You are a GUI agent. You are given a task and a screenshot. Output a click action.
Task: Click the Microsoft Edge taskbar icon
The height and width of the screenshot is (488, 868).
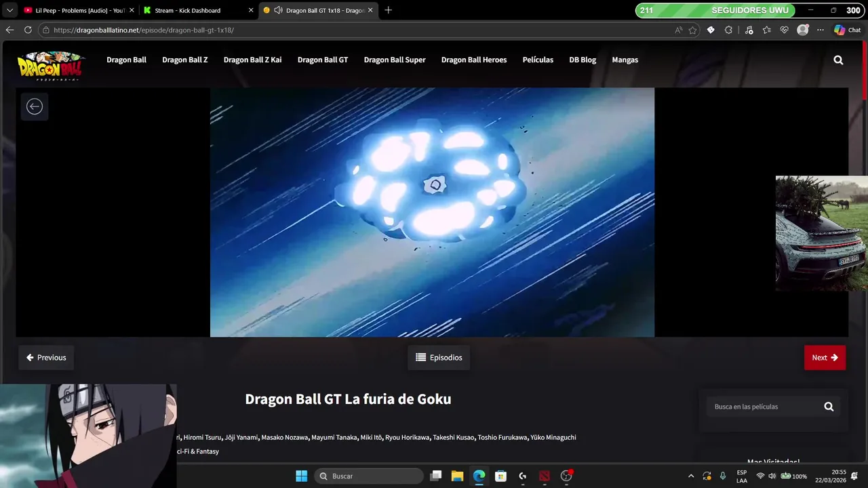tap(479, 476)
